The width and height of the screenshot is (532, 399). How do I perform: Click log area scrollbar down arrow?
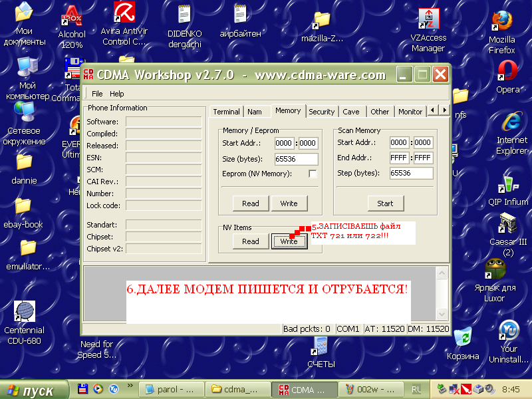click(x=442, y=314)
